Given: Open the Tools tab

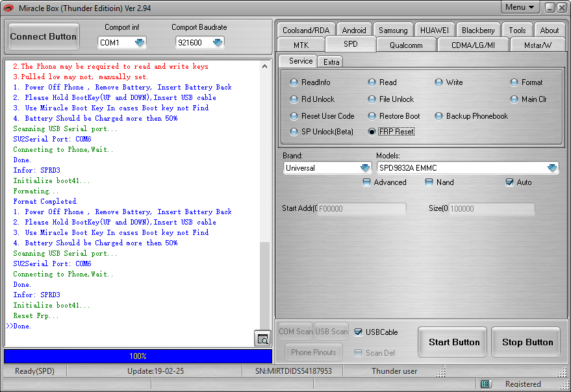Looking at the screenshot, I should pyautogui.click(x=517, y=31).
